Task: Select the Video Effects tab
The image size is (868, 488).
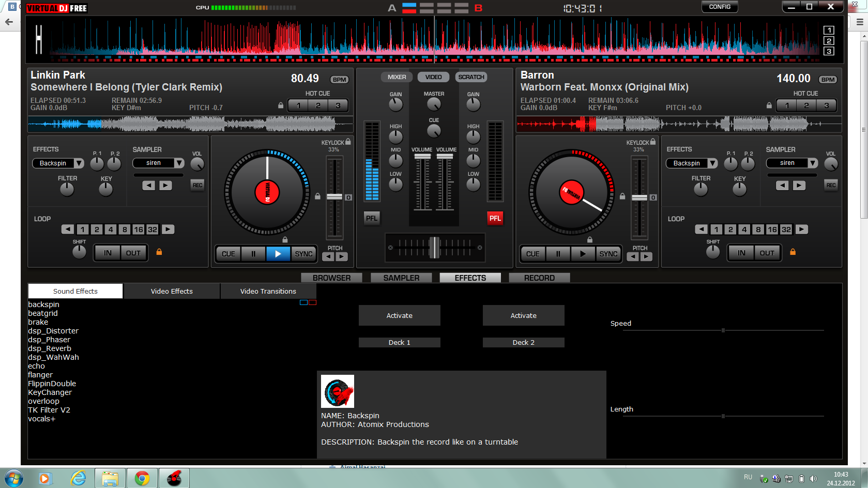Action: point(172,291)
